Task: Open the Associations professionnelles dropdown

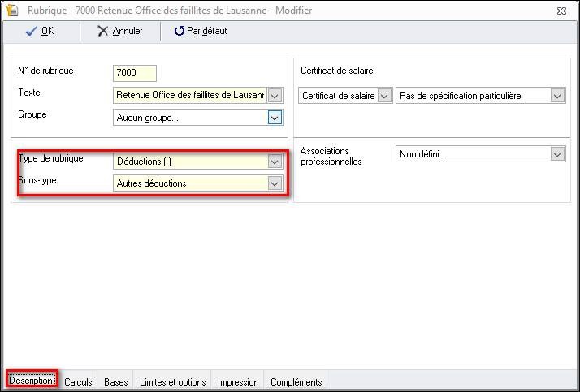Action: click(557, 154)
